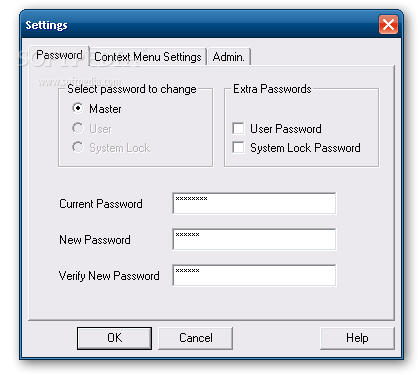Confirm settings with the OK button
Image resolution: width=419 pixels, height=375 pixels.
(x=114, y=338)
